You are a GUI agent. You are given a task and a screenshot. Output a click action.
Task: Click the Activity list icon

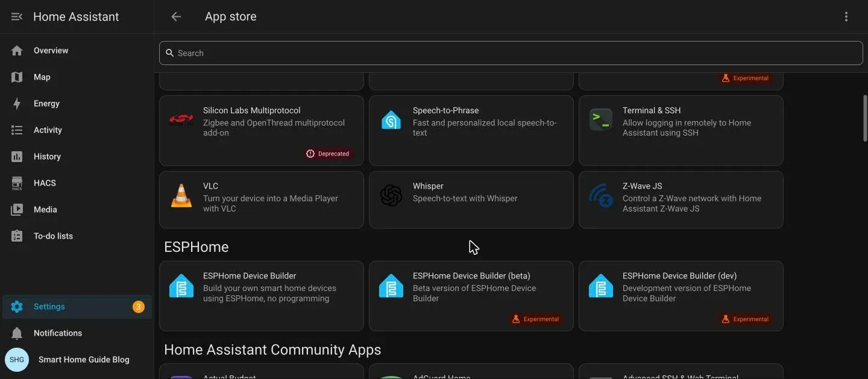(x=17, y=130)
